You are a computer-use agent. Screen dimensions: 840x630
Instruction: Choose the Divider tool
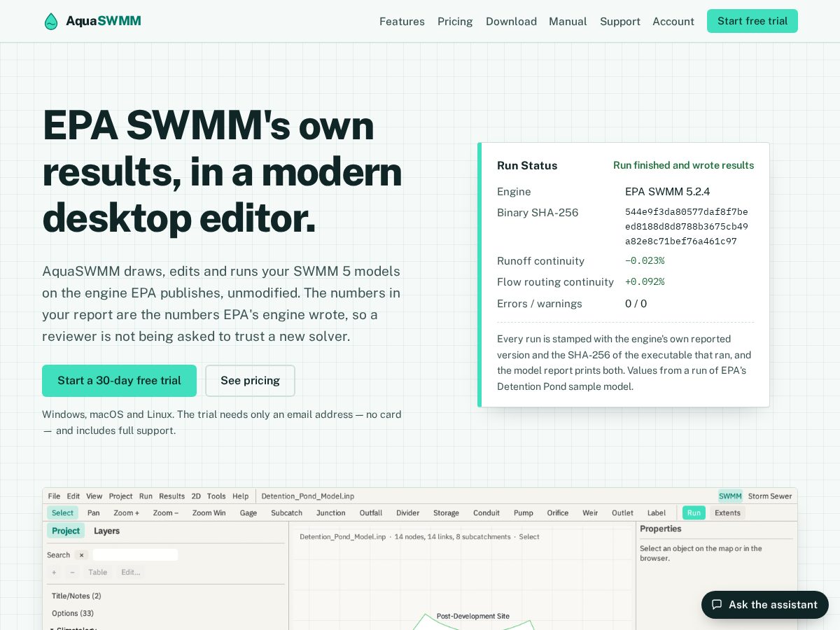tap(408, 513)
